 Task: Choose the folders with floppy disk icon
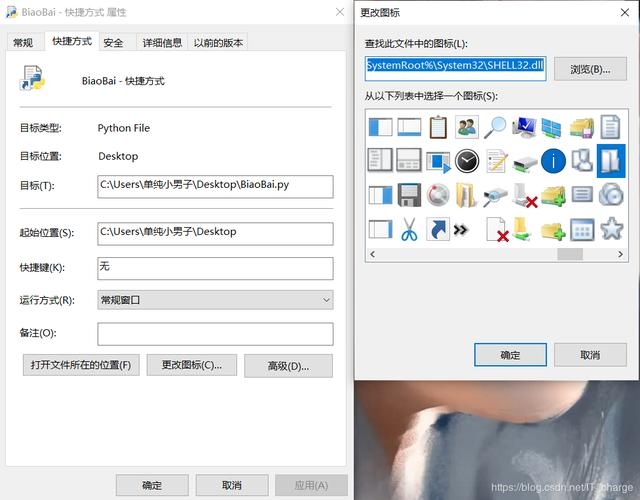click(x=582, y=127)
